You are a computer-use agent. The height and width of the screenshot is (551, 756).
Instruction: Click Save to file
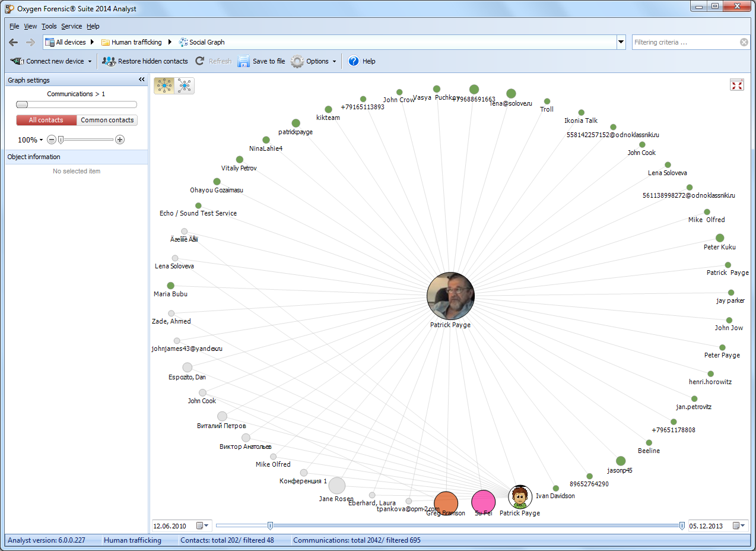pos(262,61)
